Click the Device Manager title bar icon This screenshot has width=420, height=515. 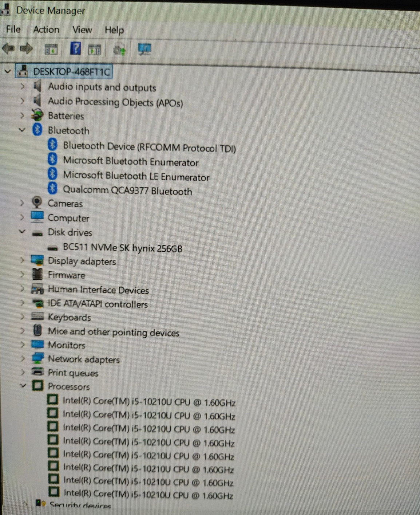coord(5,10)
